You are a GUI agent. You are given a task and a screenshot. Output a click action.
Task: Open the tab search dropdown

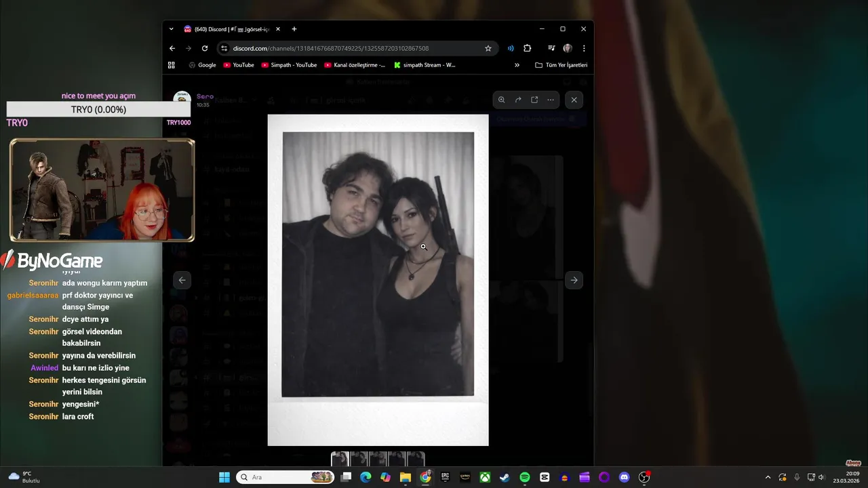point(171,29)
